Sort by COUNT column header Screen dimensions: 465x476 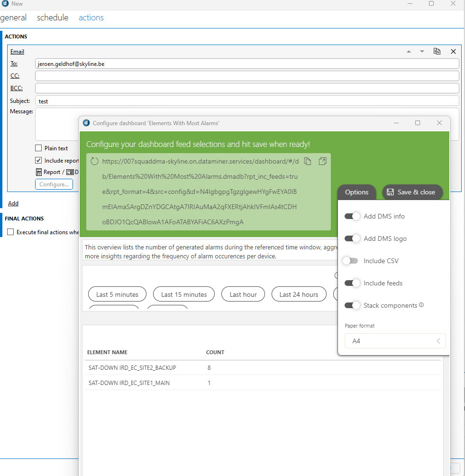coord(215,352)
